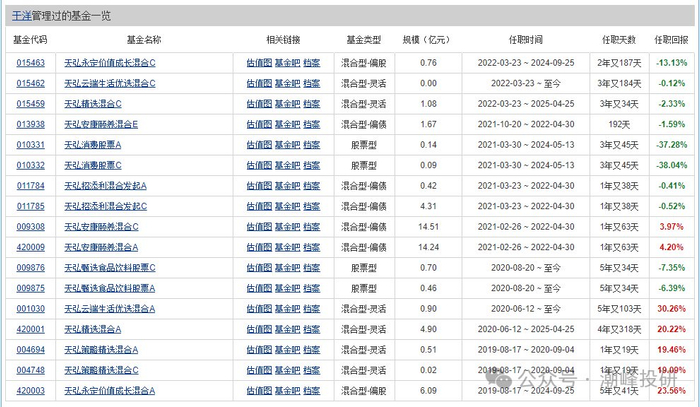
Task: Open 天弘招添利混合发起C fund name link
Action: pyautogui.click(x=105, y=206)
